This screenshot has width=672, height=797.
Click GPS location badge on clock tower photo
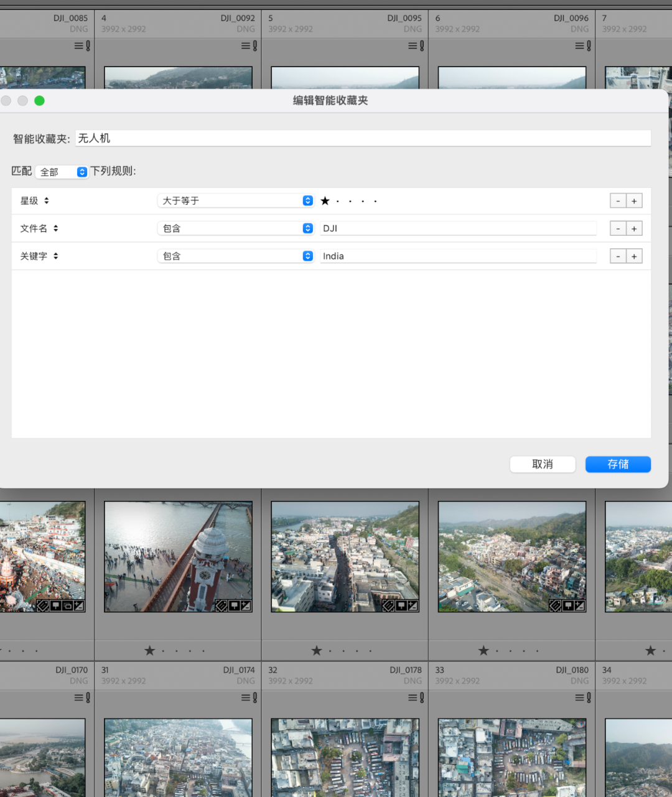(x=234, y=605)
